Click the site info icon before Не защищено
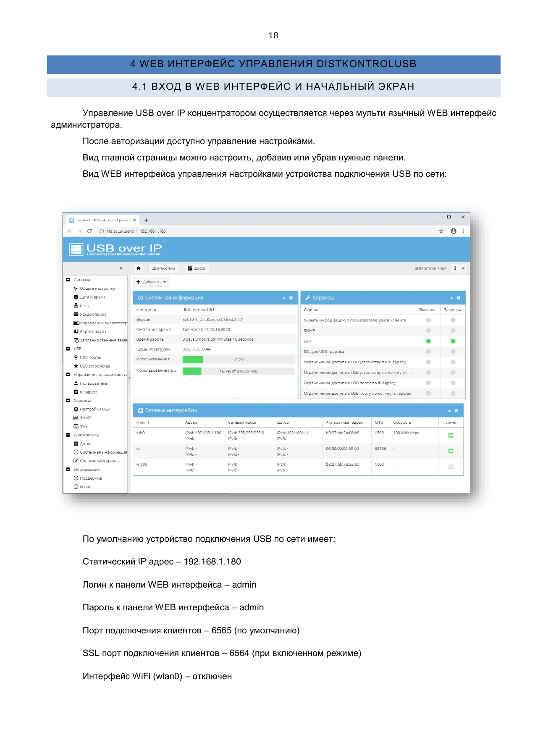The height and width of the screenshot is (756, 535). click(102, 231)
